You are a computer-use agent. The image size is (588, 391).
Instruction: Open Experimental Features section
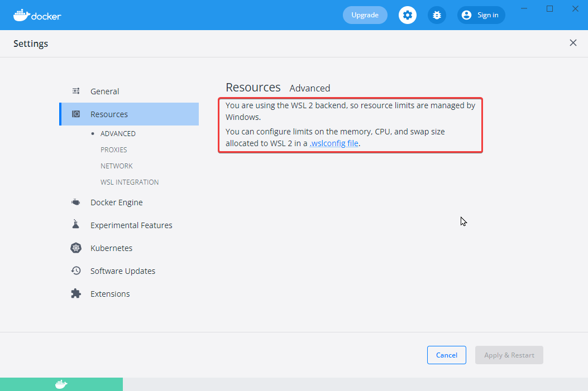(129, 225)
